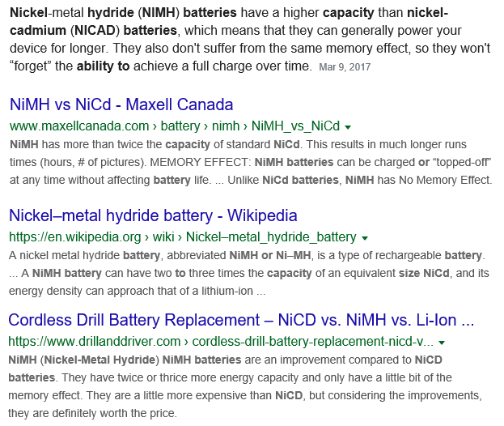
Task: Click the en.wikipedia.org green URL
Action: (75, 236)
